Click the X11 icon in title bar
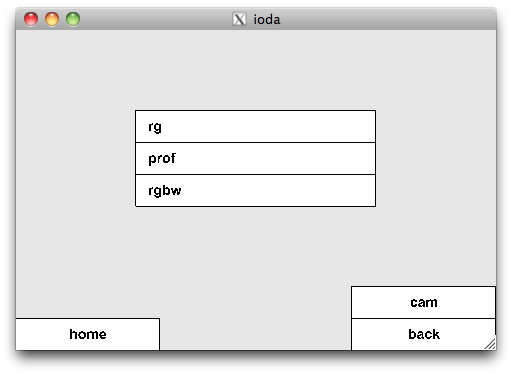 (x=239, y=19)
